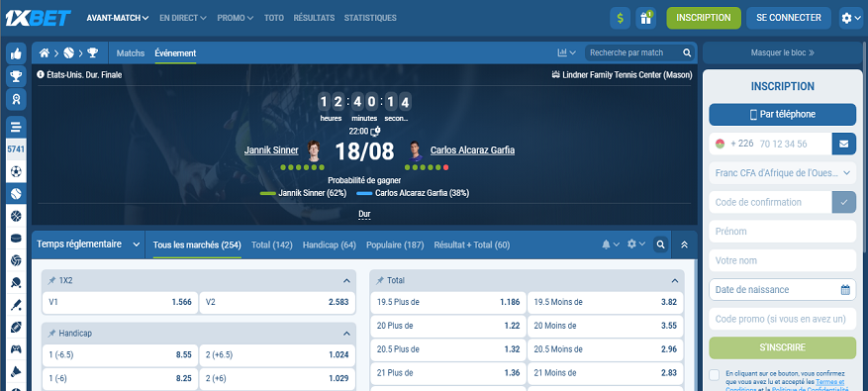
Task: Open the gift bonus icon
Action: tap(645, 18)
